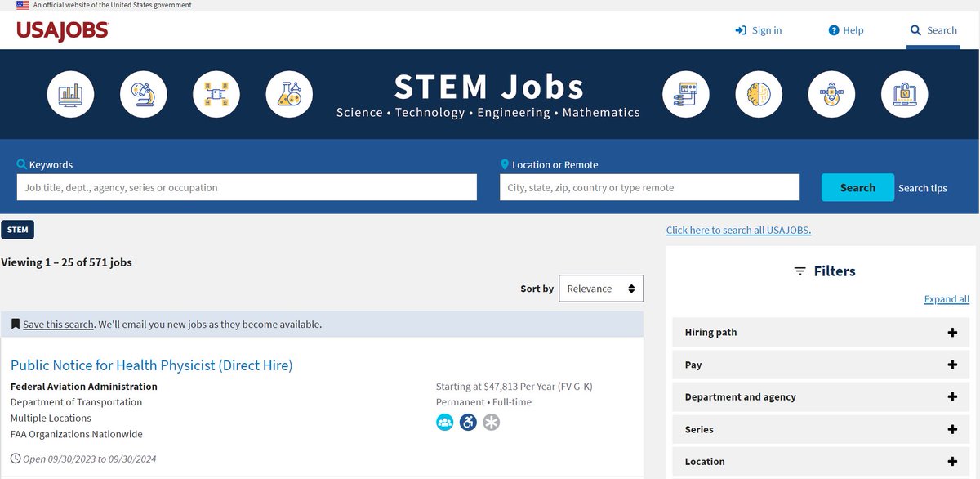Click the magnifier icon in top Search tab
The height and width of the screenshot is (479, 980).
pyautogui.click(x=915, y=30)
